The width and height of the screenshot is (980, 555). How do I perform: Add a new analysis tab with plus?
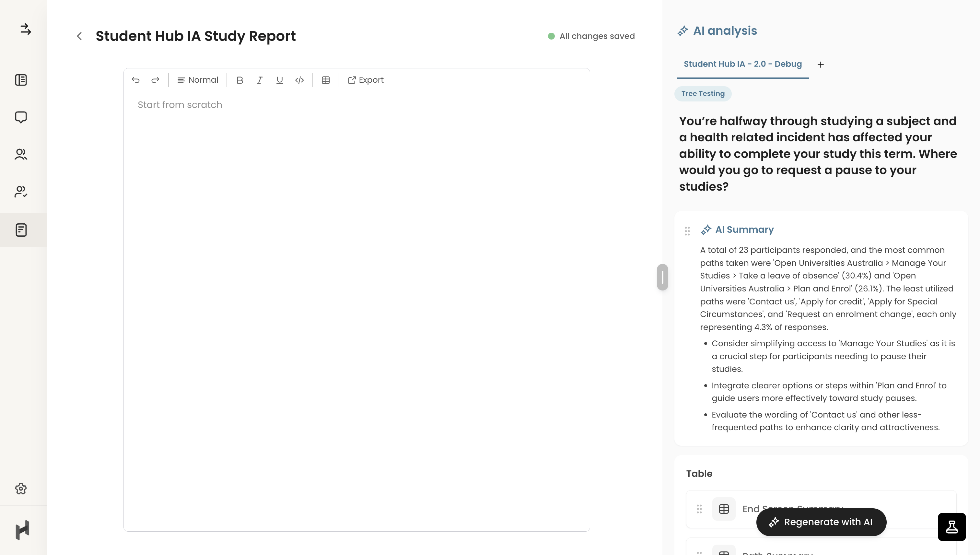821,65
